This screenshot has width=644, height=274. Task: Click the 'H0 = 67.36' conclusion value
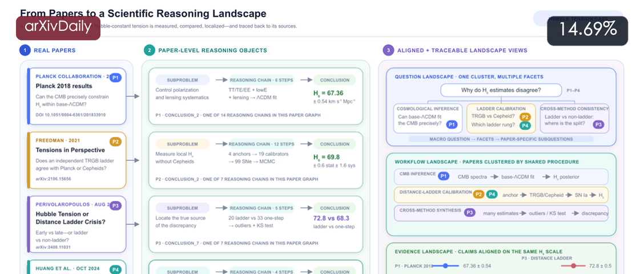tap(329, 93)
